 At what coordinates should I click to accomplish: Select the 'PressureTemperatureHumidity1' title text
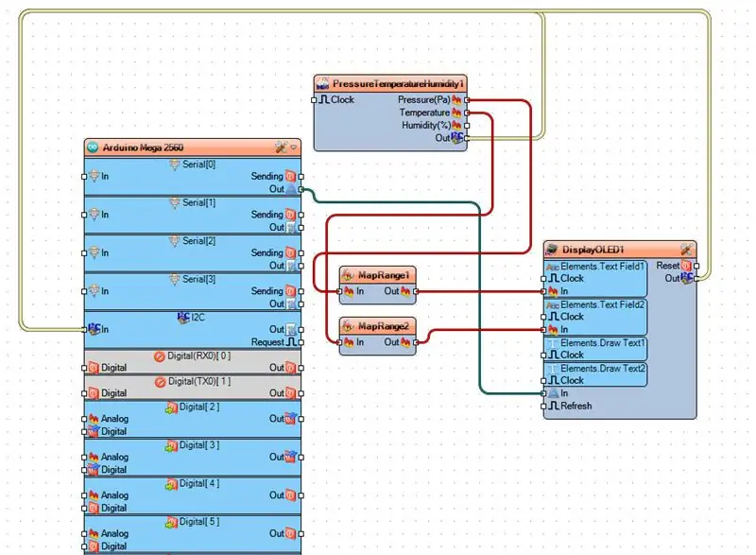point(398,84)
